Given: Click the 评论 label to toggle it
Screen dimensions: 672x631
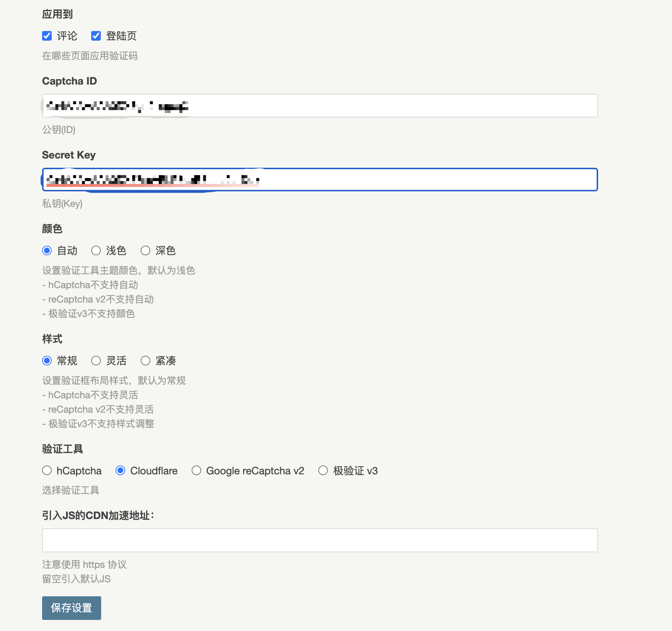Looking at the screenshot, I should [66, 36].
